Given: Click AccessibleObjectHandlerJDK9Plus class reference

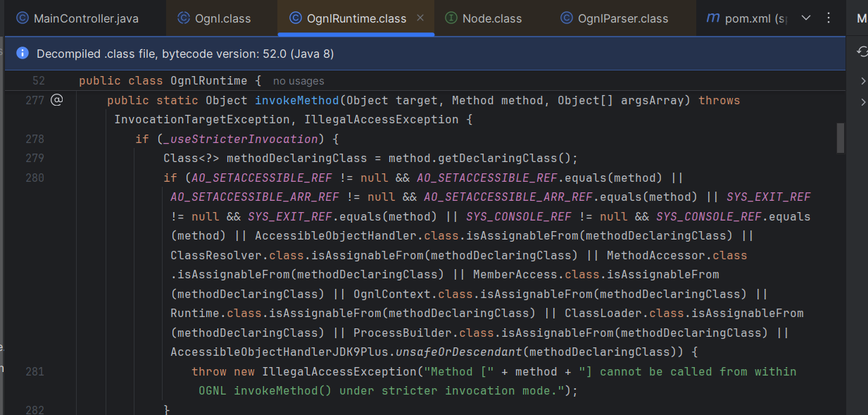Looking at the screenshot, I should click(x=279, y=352).
